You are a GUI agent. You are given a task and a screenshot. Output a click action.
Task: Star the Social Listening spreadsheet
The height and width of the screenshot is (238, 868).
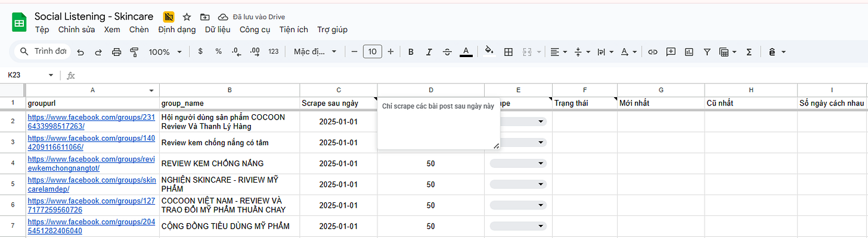pyautogui.click(x=187, y=17)
